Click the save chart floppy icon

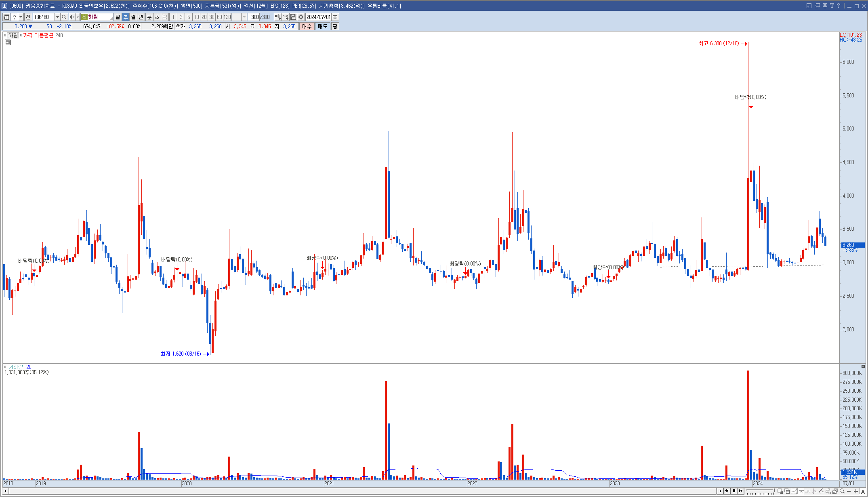(x=293, y=17)
